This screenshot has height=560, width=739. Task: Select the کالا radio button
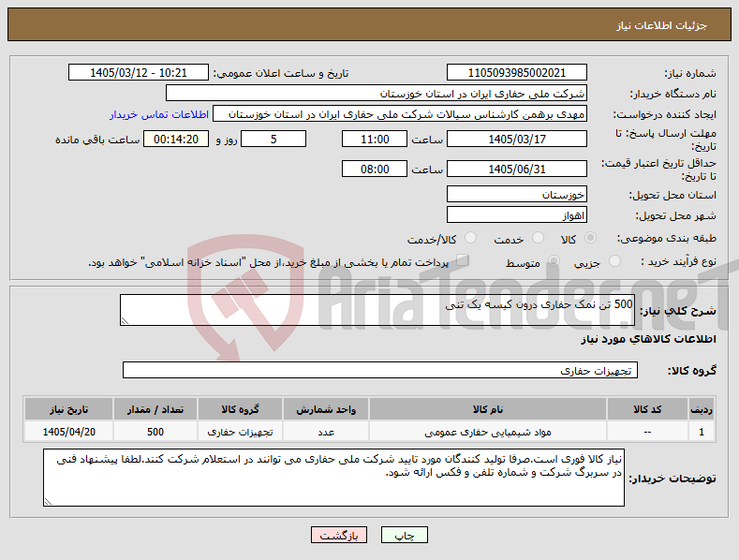coord(590,238)
